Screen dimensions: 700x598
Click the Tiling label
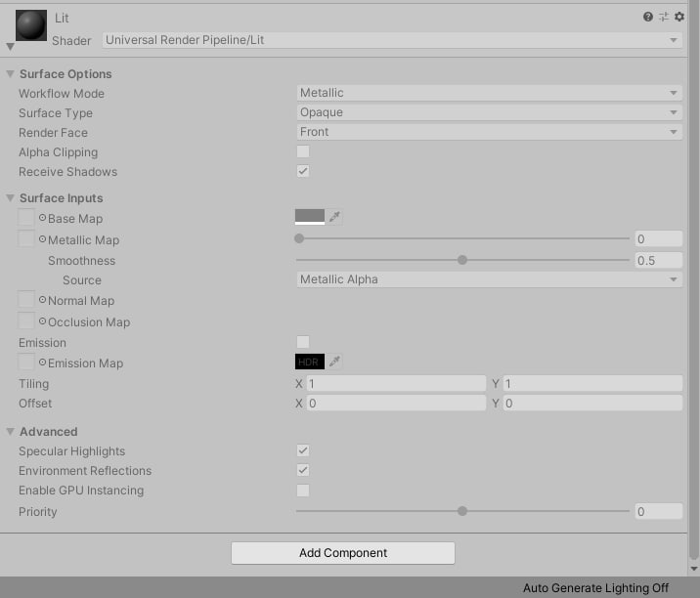[34, 384]
